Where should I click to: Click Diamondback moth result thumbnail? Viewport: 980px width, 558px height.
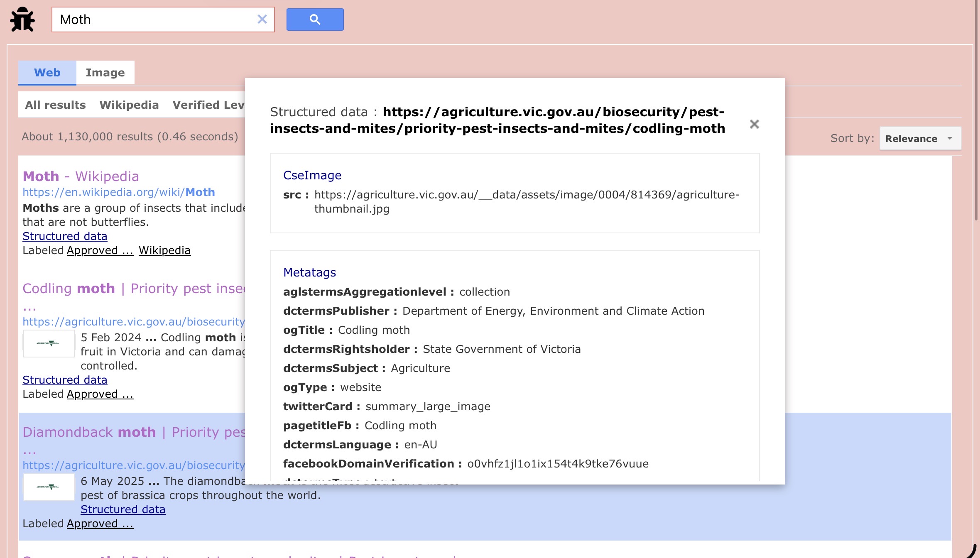(x=49, y=487)
